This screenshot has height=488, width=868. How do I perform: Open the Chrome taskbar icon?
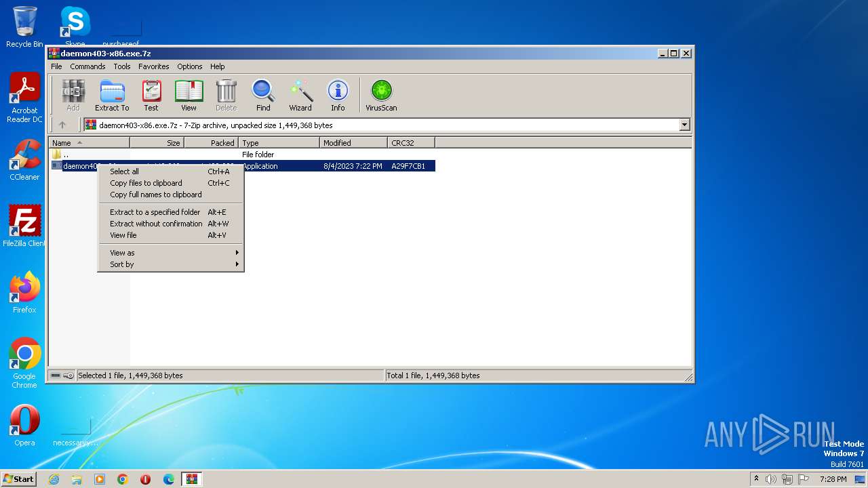point(123,479)
